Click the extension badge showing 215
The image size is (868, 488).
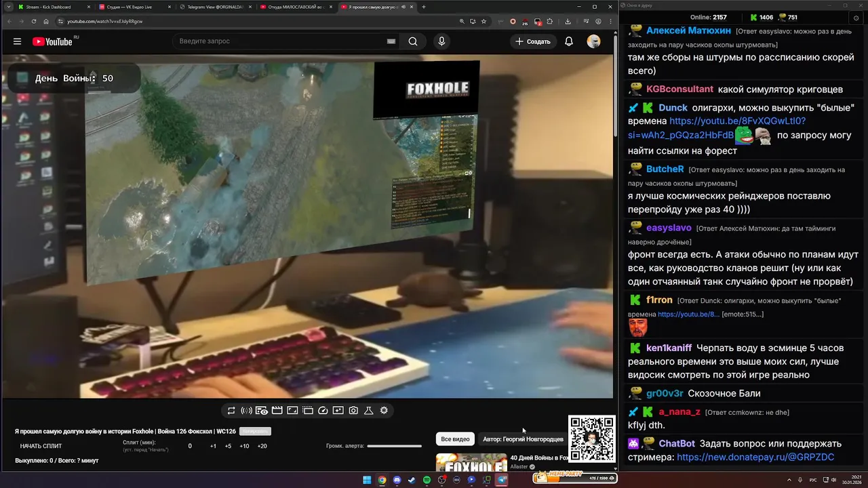(x=525, y=22)
